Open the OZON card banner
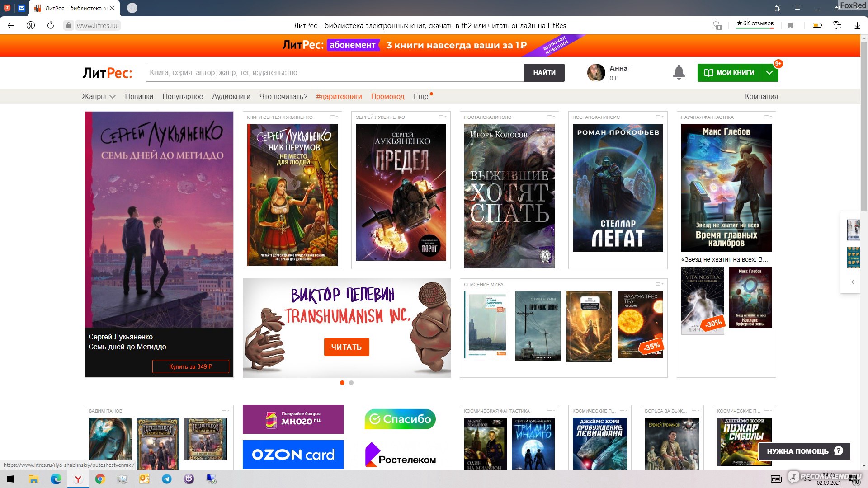 pos(293,455)
